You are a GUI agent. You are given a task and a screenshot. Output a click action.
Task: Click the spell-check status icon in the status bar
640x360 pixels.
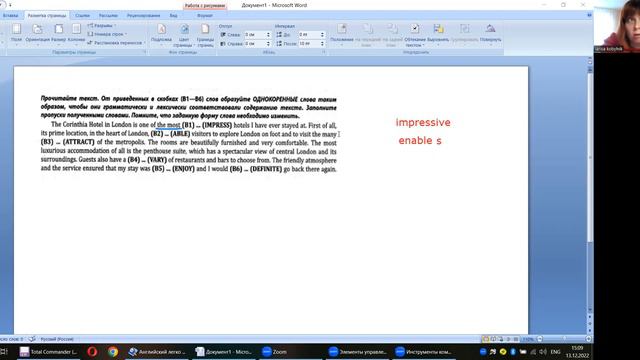(x=32, y=339)
